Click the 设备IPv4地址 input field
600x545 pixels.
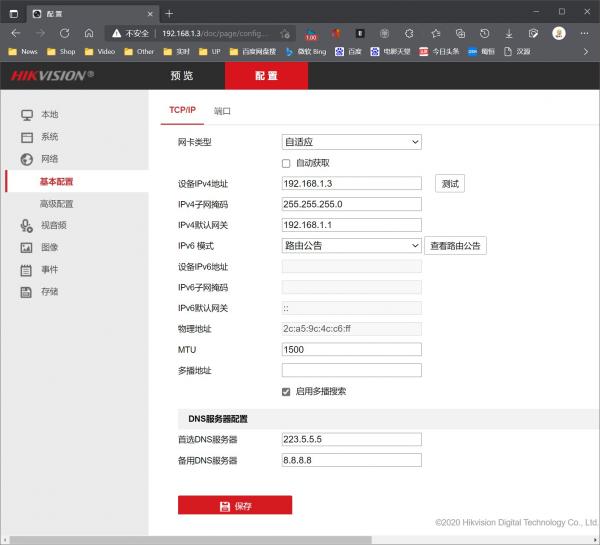352,183
